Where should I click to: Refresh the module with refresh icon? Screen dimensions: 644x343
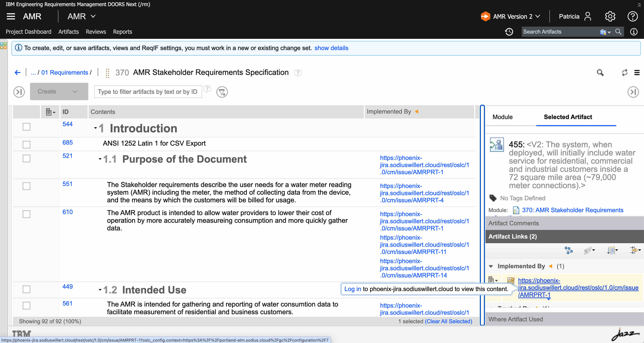(x=625, y=72)
